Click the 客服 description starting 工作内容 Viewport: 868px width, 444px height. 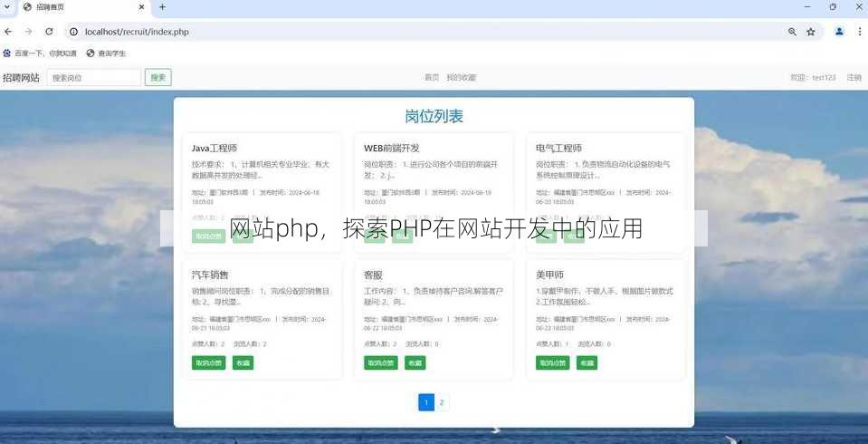(433, 296)
